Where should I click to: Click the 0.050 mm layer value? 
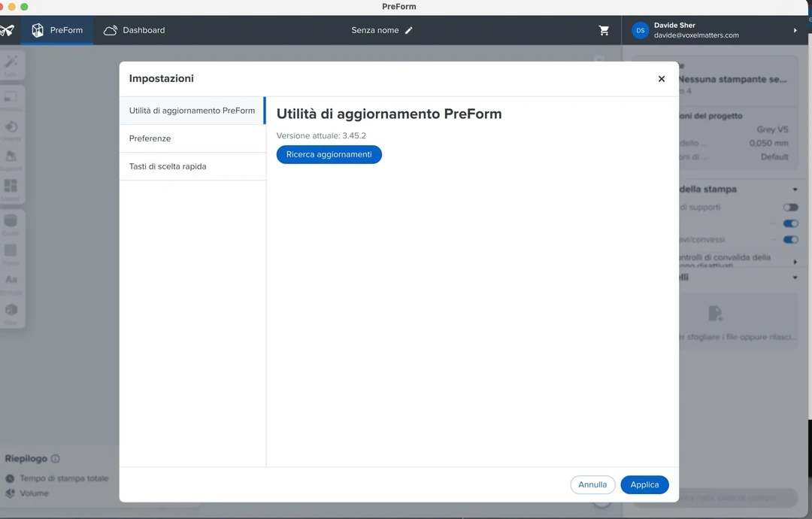tap(768, 143)
